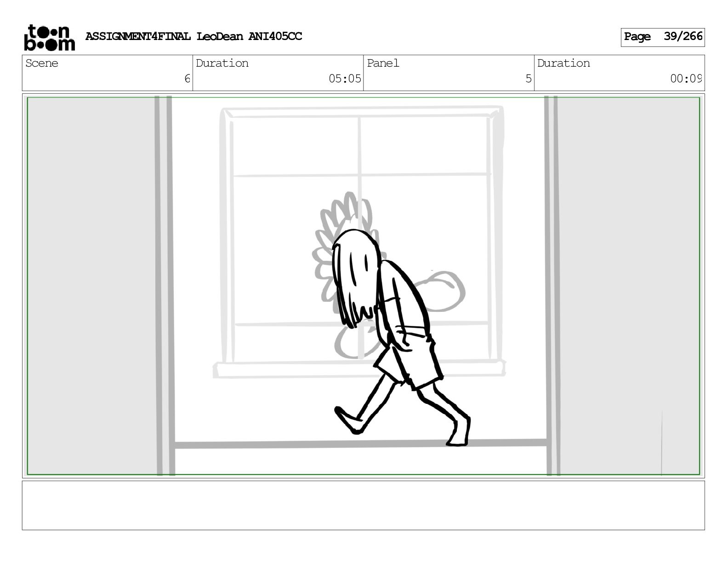Viewport: 728px width, 563px height.
Task: Click the scene duration value '05:05'
Action: click(345, 79)
